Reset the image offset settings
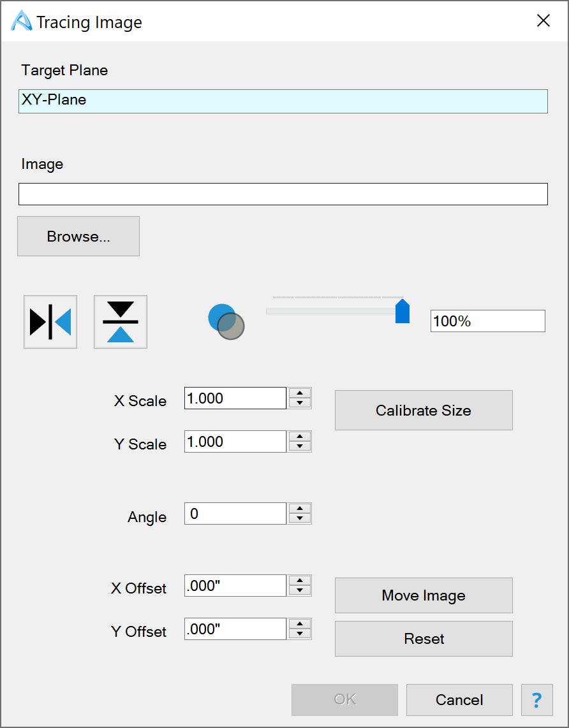569x728 pixels. [424, 639]
